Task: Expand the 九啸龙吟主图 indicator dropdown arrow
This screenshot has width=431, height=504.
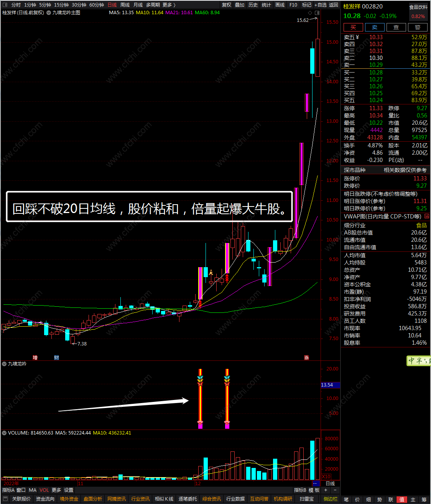Action: point(49,13)
